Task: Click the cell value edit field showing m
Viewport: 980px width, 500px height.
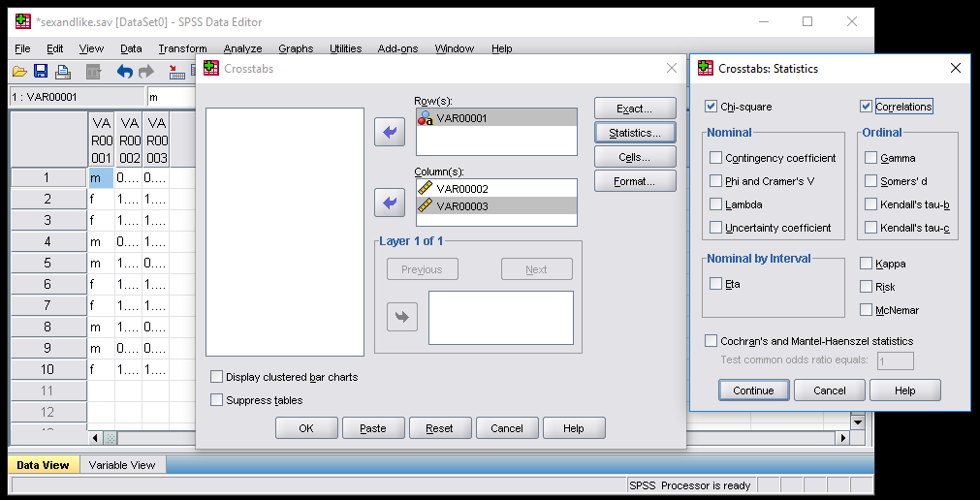Action: pyautogui.click(x=170, y=97)
